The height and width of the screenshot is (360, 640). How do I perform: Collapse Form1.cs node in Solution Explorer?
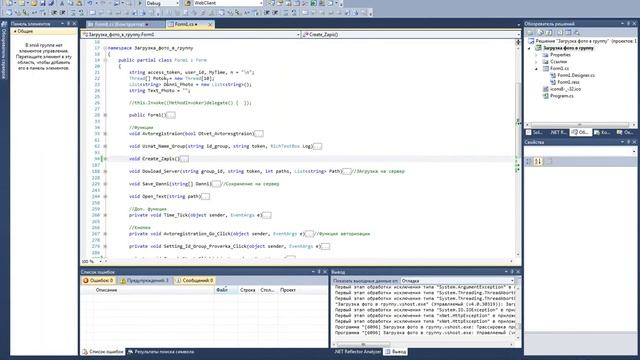[x=536, y=69]
